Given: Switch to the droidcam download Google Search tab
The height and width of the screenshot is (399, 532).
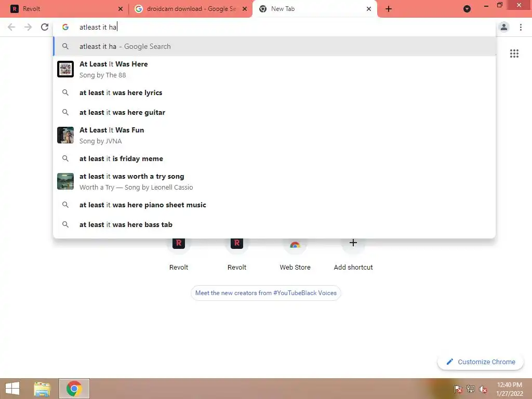Looking at the screenshot, I should pos(191,9).
